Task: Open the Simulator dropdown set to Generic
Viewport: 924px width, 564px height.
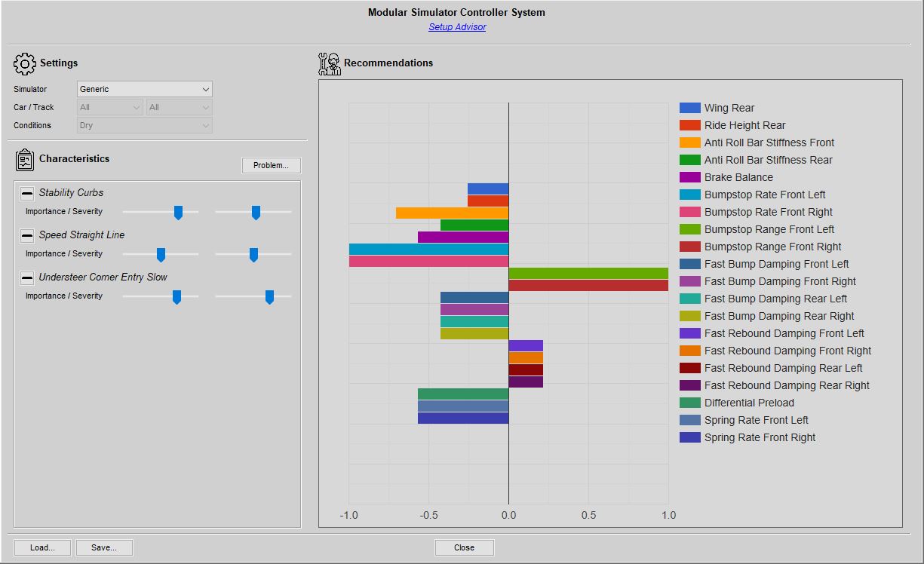Action: click(145, 89)
